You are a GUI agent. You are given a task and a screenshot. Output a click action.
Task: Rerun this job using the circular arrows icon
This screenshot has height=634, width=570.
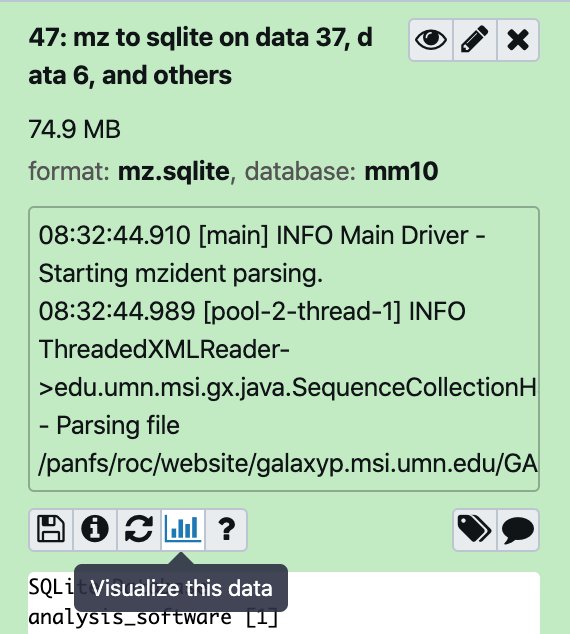pos(139,529)
